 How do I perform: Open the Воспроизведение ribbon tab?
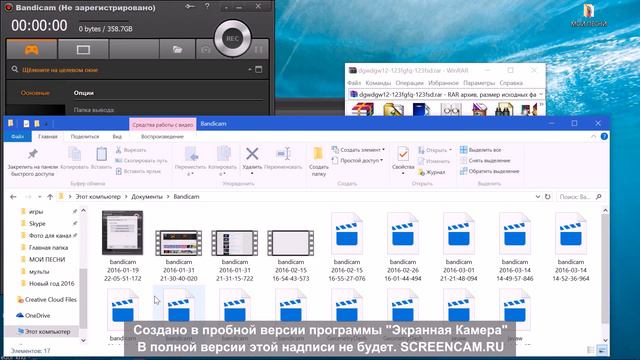(162, 136)
